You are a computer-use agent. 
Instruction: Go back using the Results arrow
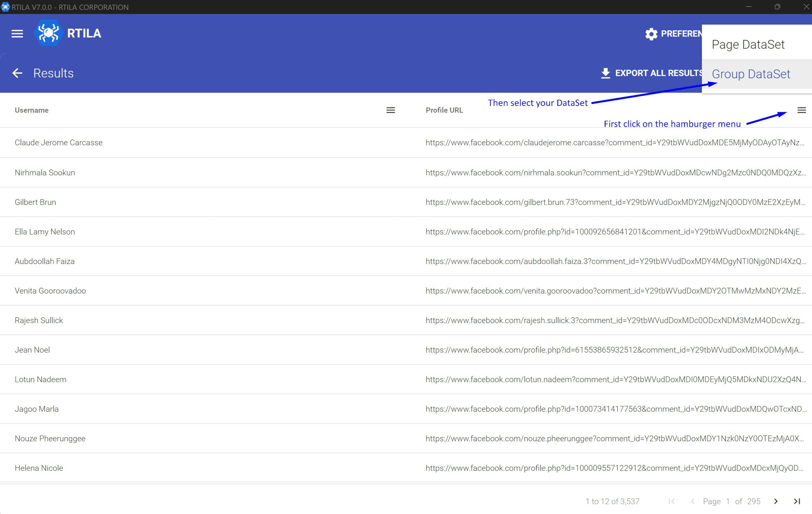(x=17, y=73)
